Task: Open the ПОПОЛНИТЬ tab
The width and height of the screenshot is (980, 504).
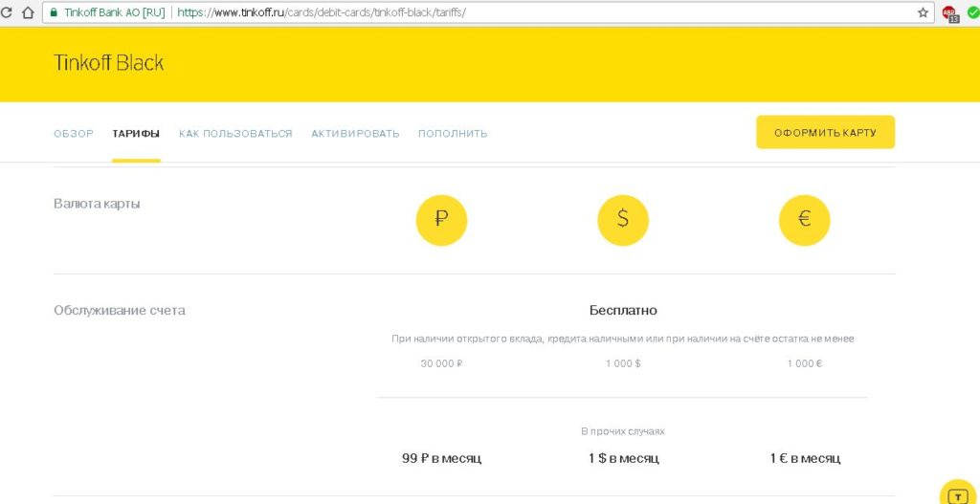Action: tap(453, 134)
